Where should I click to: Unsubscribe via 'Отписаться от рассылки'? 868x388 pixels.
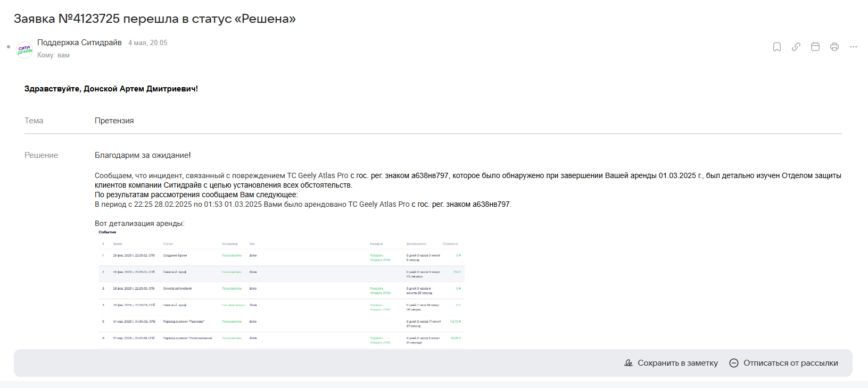784,363
